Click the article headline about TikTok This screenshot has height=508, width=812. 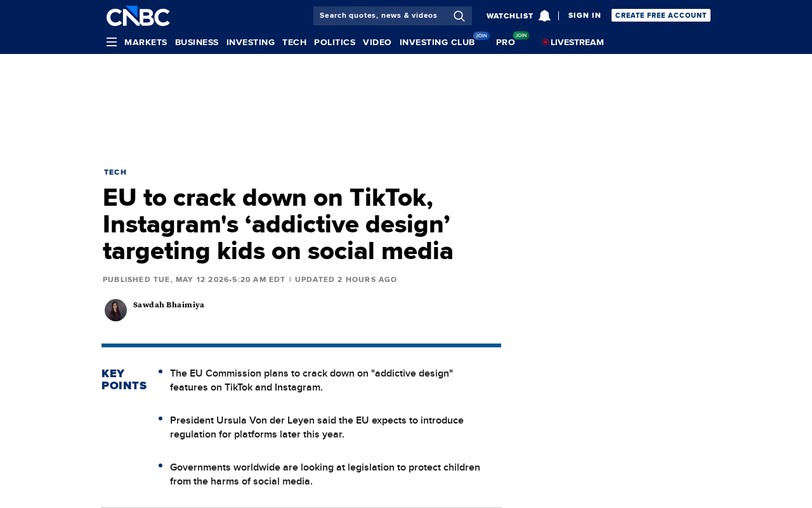pyautogui.click(x=278, y=224)
